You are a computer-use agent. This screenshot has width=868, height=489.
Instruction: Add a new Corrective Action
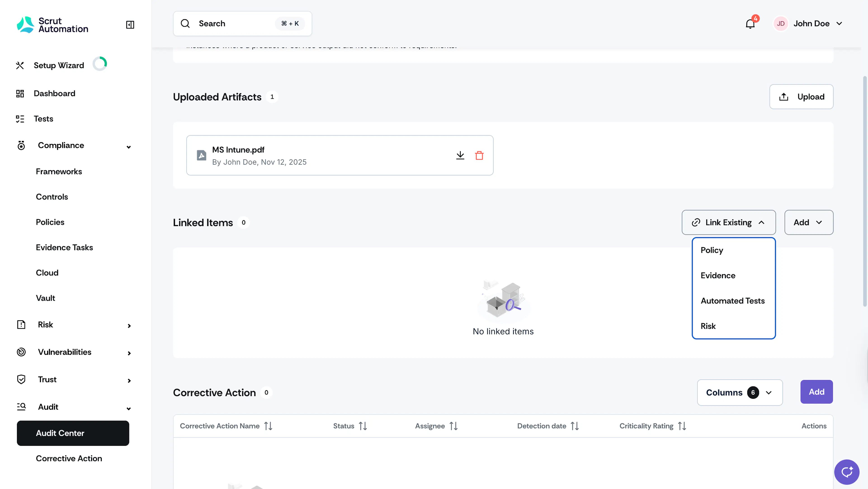816,392
